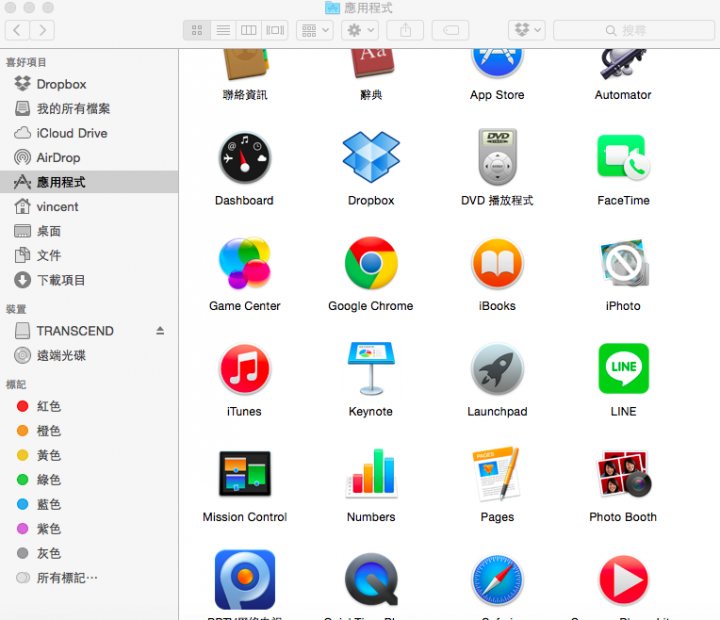Screen dimensions: 720x620
Task: Select the Mission Control icon
Action: click(x=245, y=473)
